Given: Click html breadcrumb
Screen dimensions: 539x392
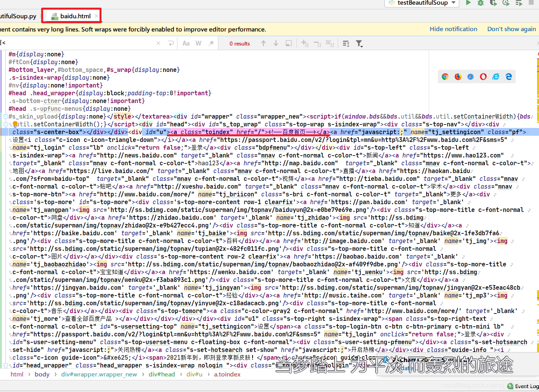Looking at the screenshot, I should click(17, 374).
